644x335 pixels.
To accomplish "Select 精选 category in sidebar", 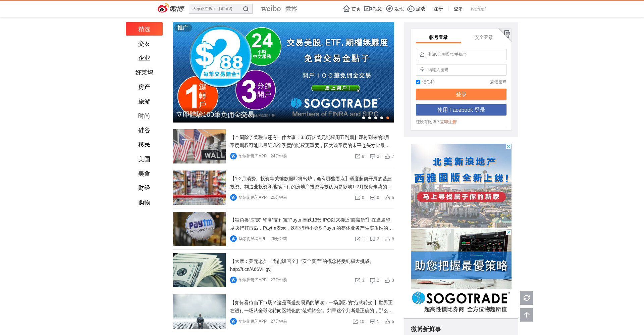I will pos(144,29).
